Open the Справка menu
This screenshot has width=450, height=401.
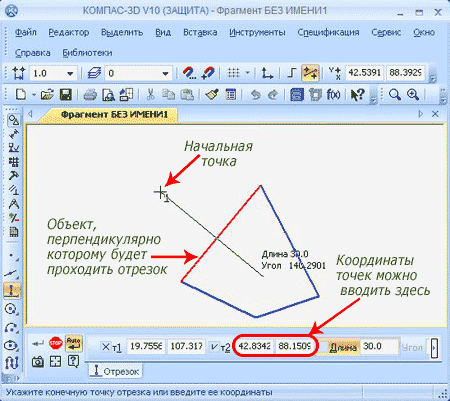(x=32, y=53)
